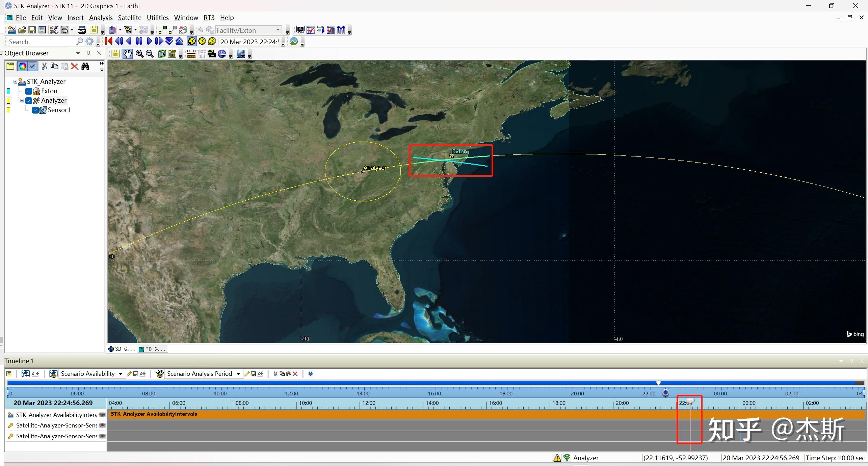Screen dimensions: 868x466
Task: Click the save scenario floppy icon
Action: 32,30
